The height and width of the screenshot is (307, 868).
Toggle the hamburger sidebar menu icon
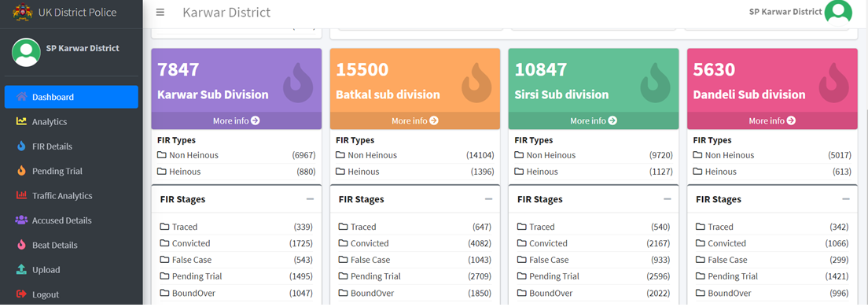(x=160, y=12)
